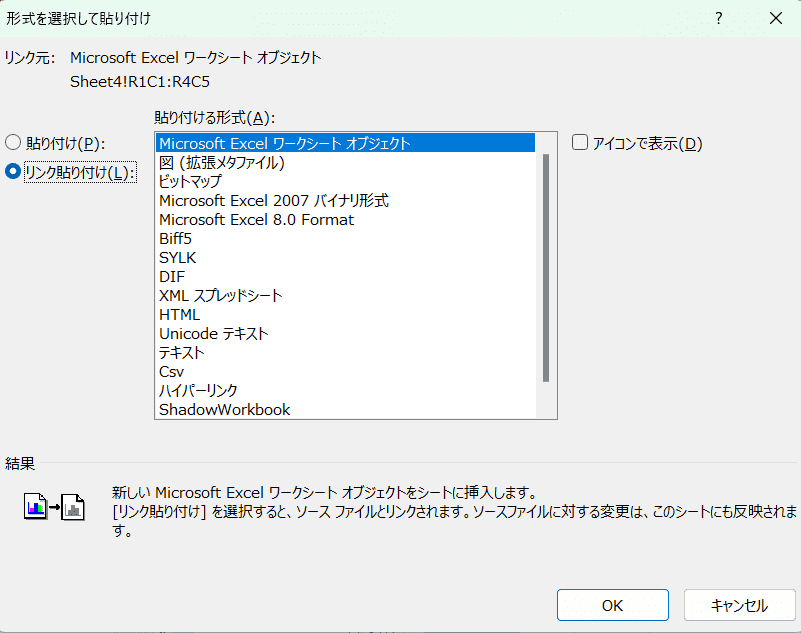Viewport: 801px width, 633px height.
Task: Click the paste result preview icon
Action: [x=53, y=507]
